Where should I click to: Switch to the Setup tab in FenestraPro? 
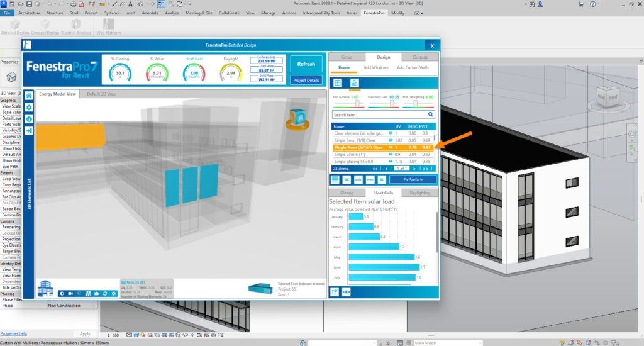click(x=347, y=57)
